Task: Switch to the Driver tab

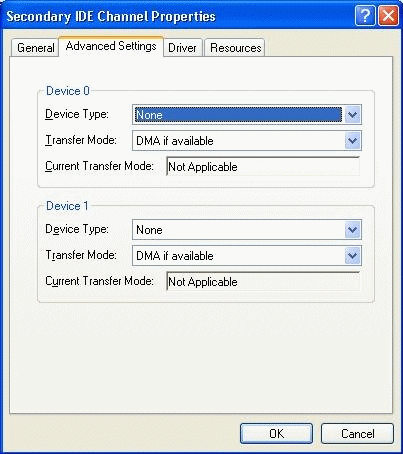Action: coord(182,48)
